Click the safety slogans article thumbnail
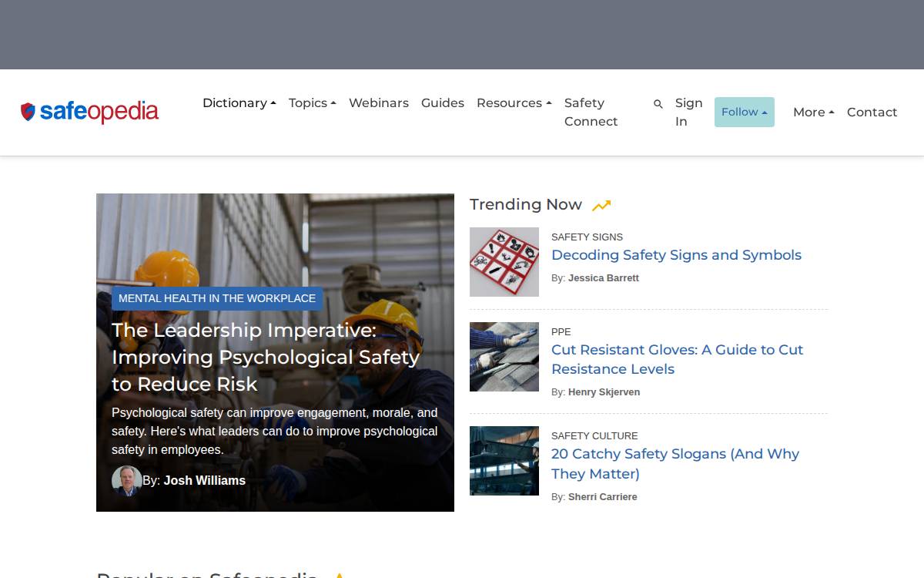The width and height of the screenshot is (924, 578). pyautogui.click(x=504, y=461)
